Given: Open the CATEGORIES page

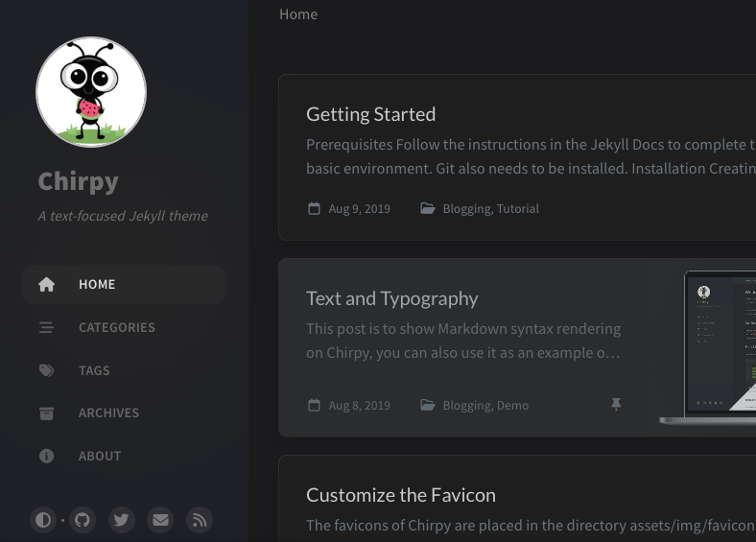Looking at the screenshot, I should click(x=117, y=327).
